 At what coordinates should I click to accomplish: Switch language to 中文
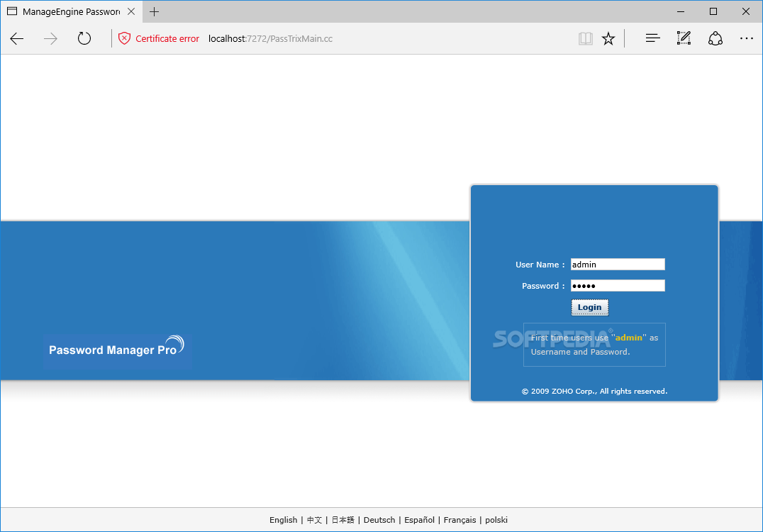[314, 520]
